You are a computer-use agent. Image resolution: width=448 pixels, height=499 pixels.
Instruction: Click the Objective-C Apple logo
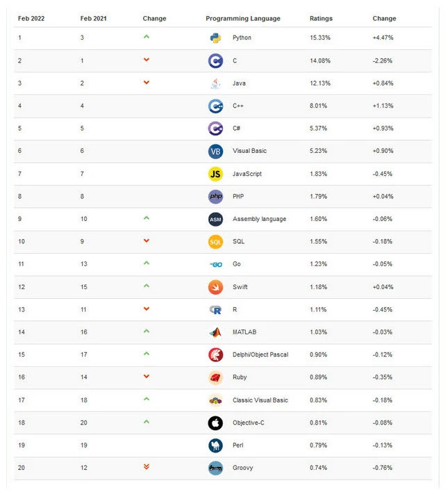(x=215, y=423)
